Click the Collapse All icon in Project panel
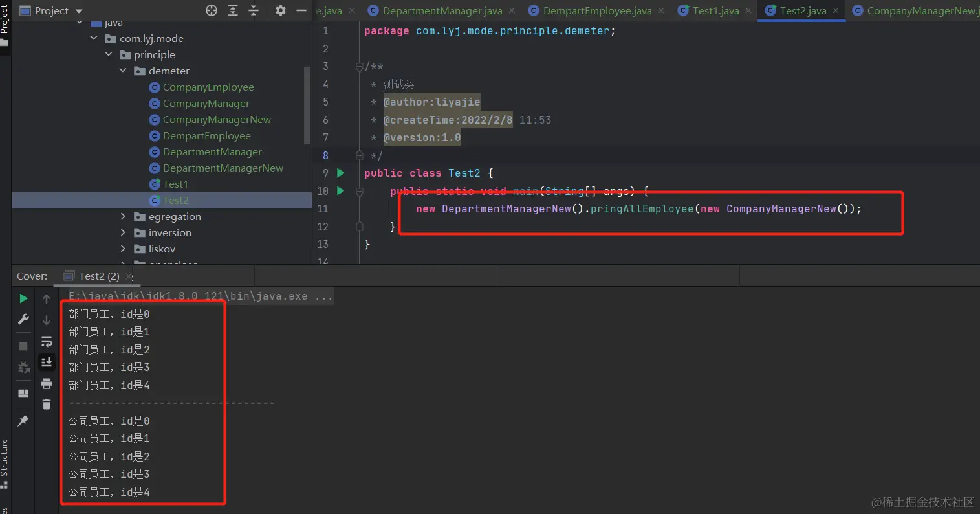 tap(254, 10)
